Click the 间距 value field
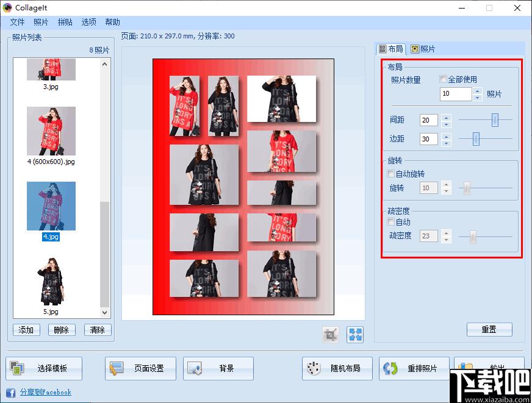The image size is (532, 403). pos(429,120)
